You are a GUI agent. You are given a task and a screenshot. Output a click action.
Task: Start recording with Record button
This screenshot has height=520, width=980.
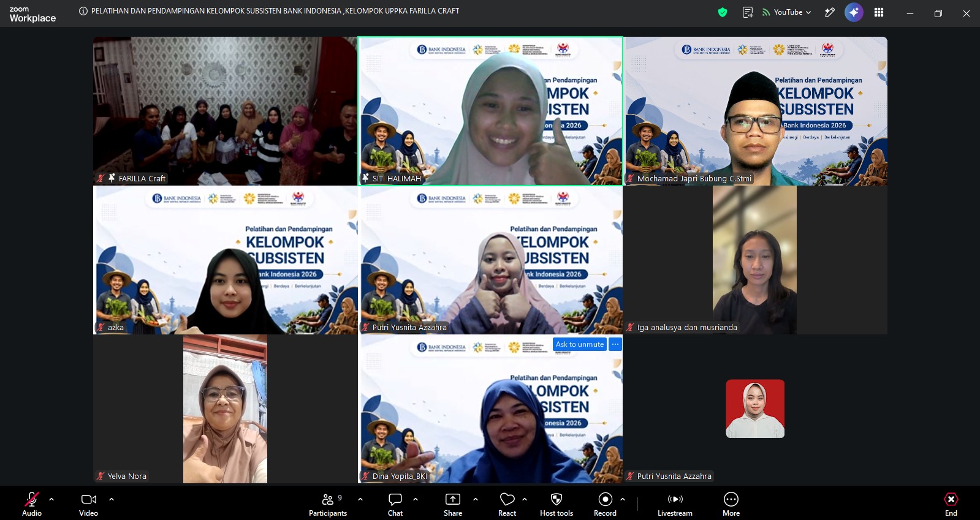click(x=605, y=505)
